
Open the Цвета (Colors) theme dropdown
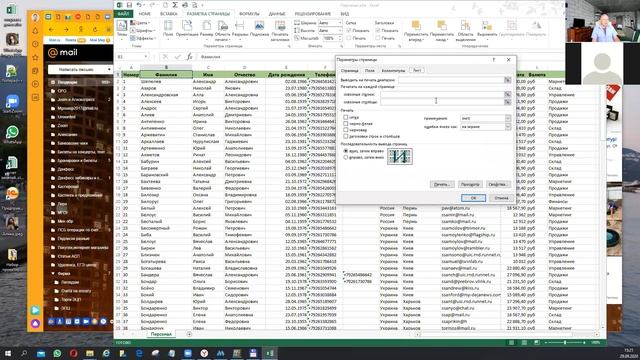pos(140,23)
